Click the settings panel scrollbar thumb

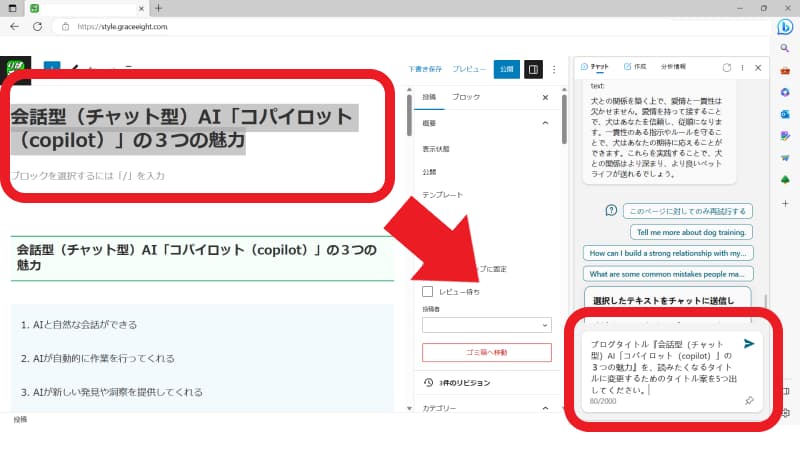(x=564, y=119)
